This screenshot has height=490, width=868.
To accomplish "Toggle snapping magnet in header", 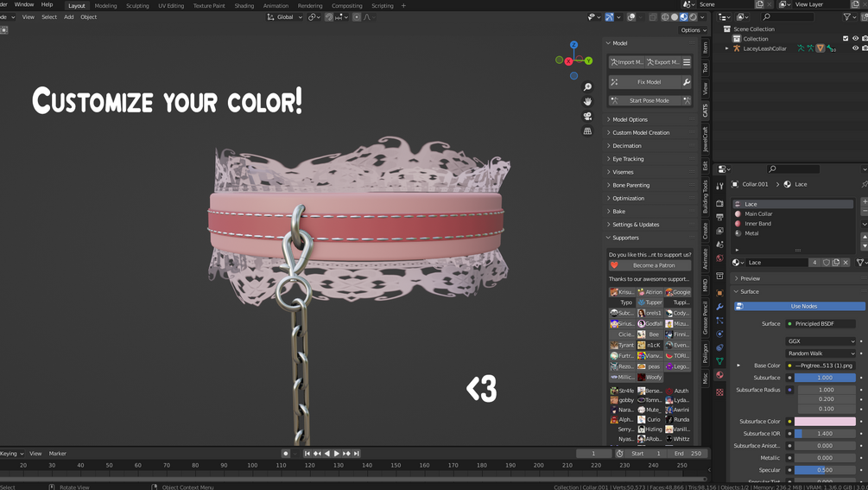I will (329, 17).
